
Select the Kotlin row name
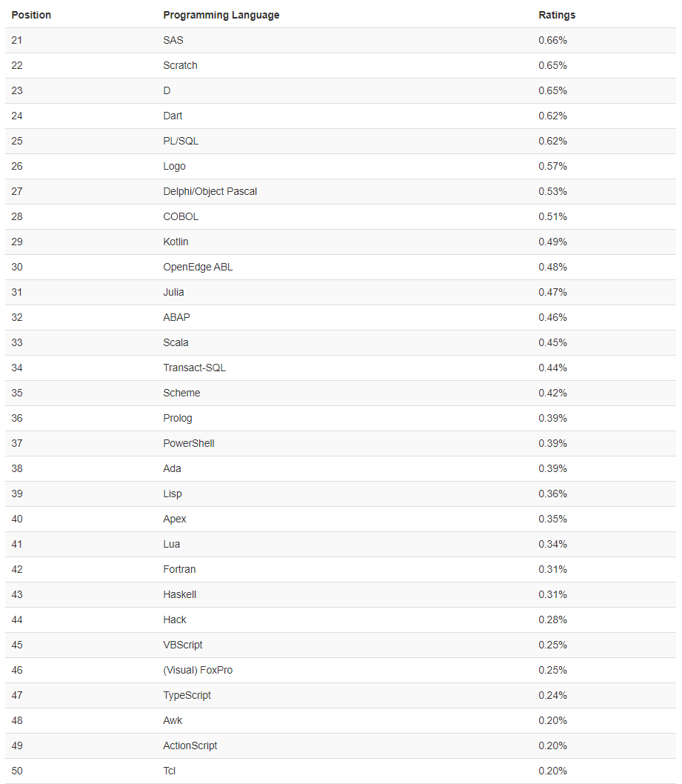point(175,242)
